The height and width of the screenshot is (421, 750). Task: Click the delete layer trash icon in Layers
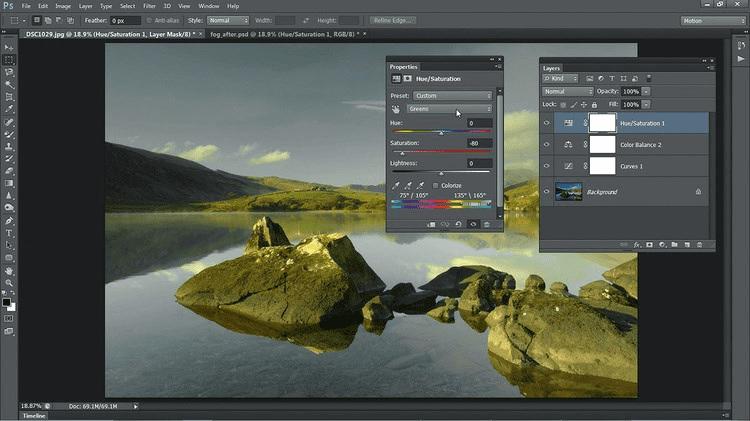[700, 244]
